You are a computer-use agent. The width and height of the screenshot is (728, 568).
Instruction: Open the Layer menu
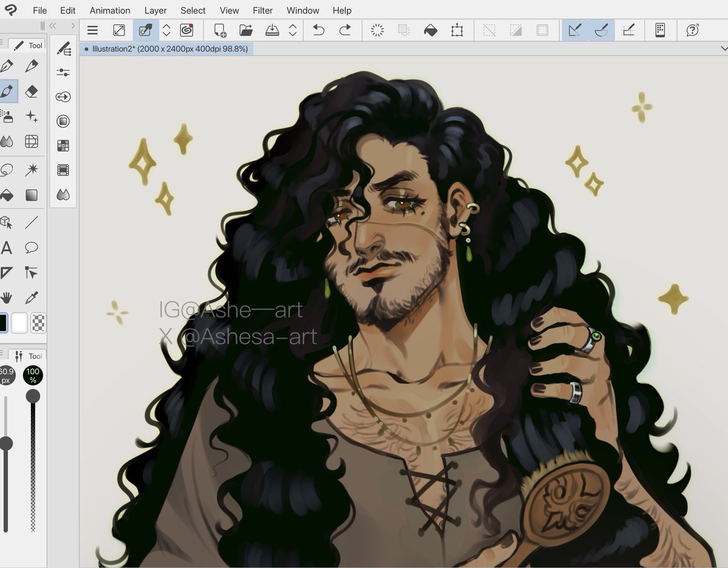[x=155, y=10]
